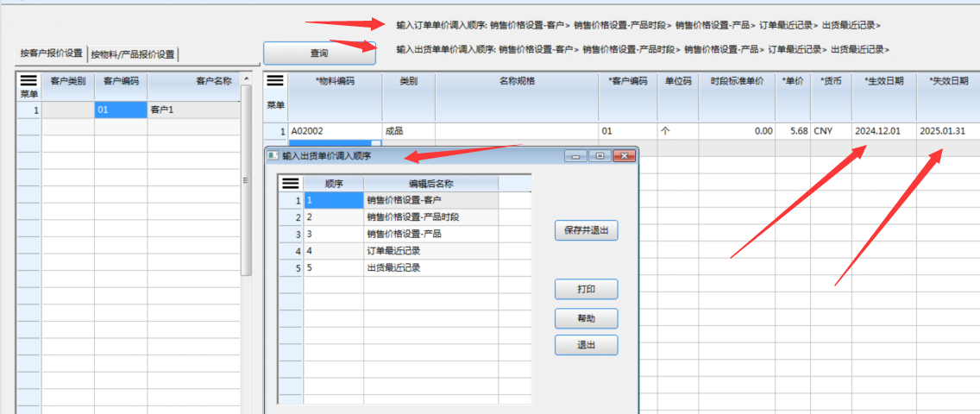The height and width of the screenshot is (414, 980).
Task: Open hamburger menu in the dialog's sequence grid
Action: click(291, 183)
